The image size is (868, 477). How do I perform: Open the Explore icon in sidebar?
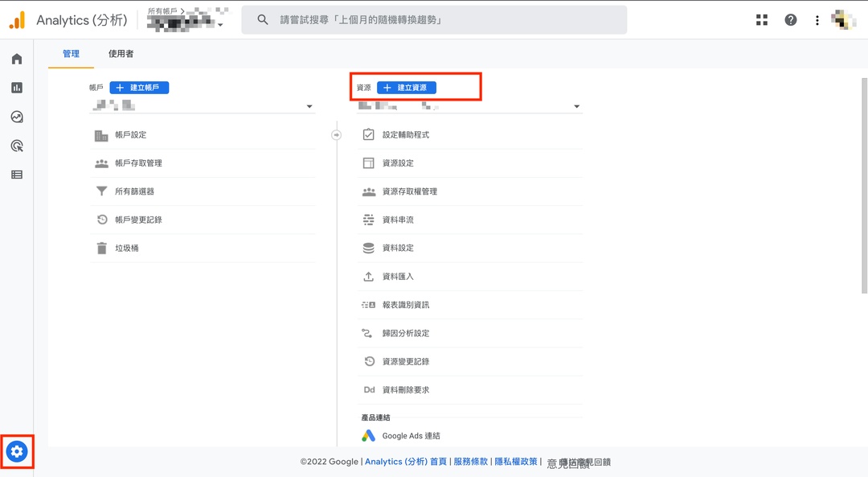[17, 117]
